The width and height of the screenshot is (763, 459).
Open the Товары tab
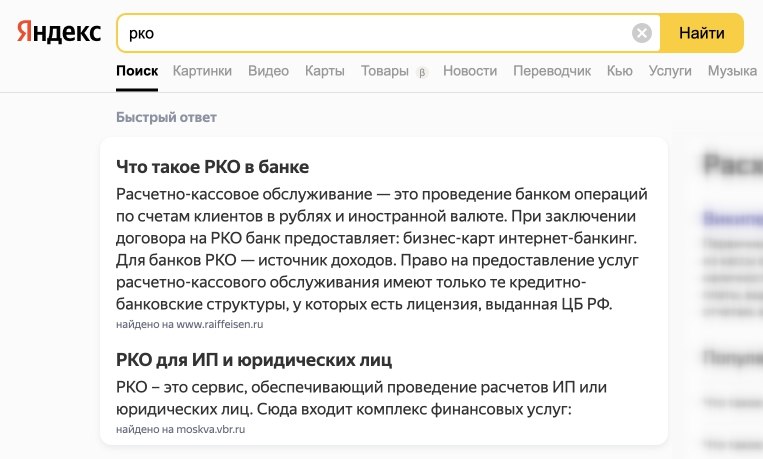(x=385, y=71)
